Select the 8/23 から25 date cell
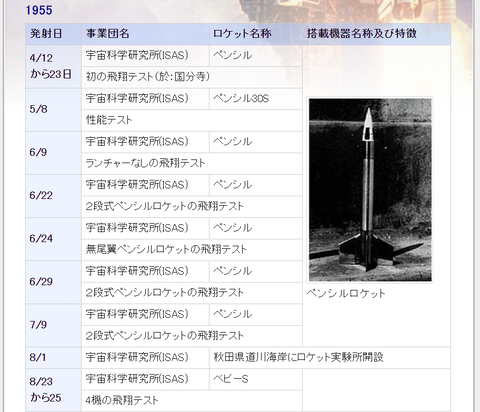Image resolution: width=480 pixels, height=412 pixels. [53, 390]
